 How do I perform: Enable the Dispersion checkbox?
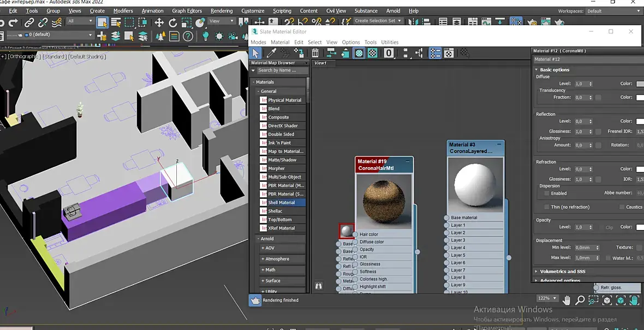point(546,193)
